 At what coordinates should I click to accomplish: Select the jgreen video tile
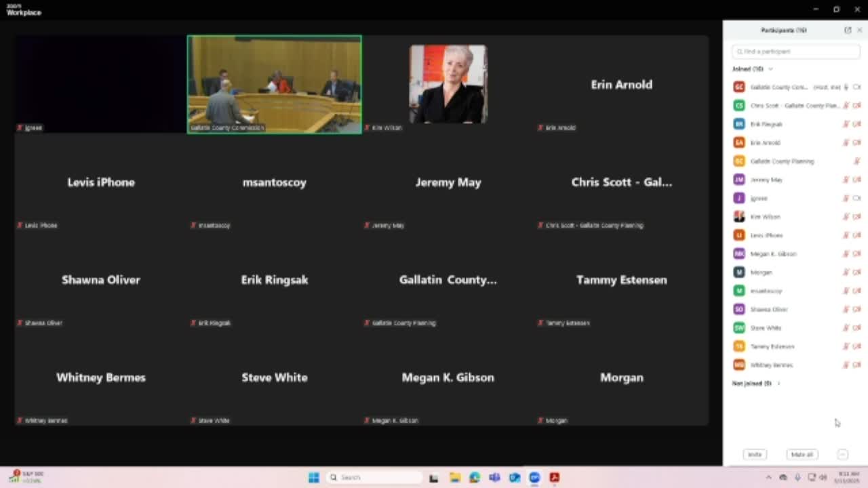(101, 85)
